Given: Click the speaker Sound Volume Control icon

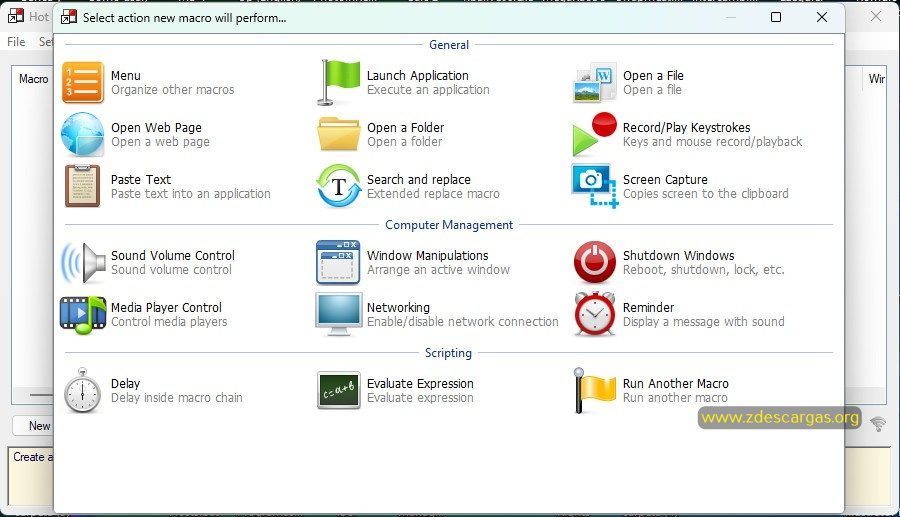Looking at the screenshot, I should (x=83, y=263).
